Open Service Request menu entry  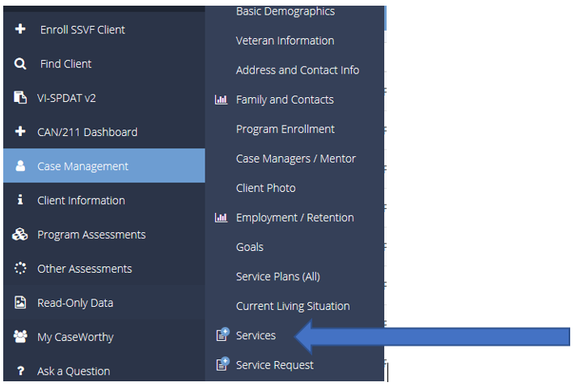274,365
